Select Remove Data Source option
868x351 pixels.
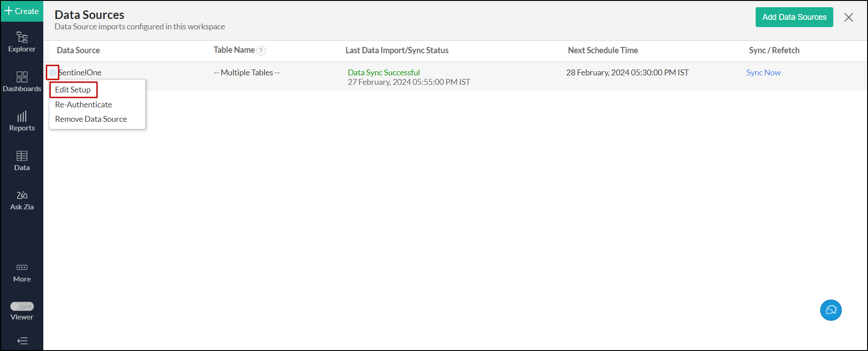[x=91, y=119]
